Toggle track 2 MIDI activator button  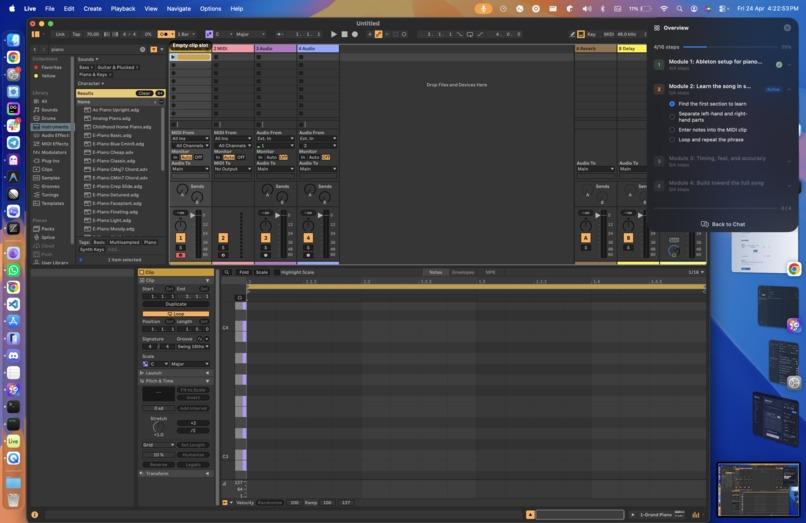pyautogui.click(x=223, y=238)
